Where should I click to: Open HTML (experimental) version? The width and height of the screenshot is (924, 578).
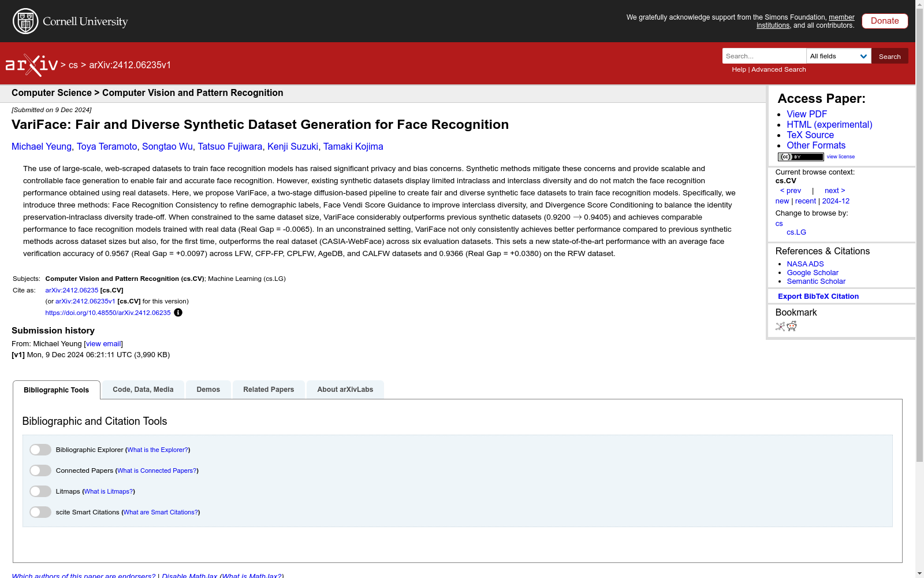pyautogui.click(x=829, y=125)
